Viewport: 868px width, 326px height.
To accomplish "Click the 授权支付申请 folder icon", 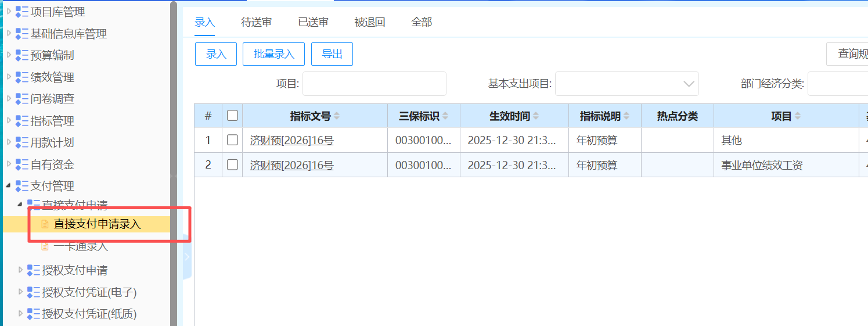I will pos(34,270).
